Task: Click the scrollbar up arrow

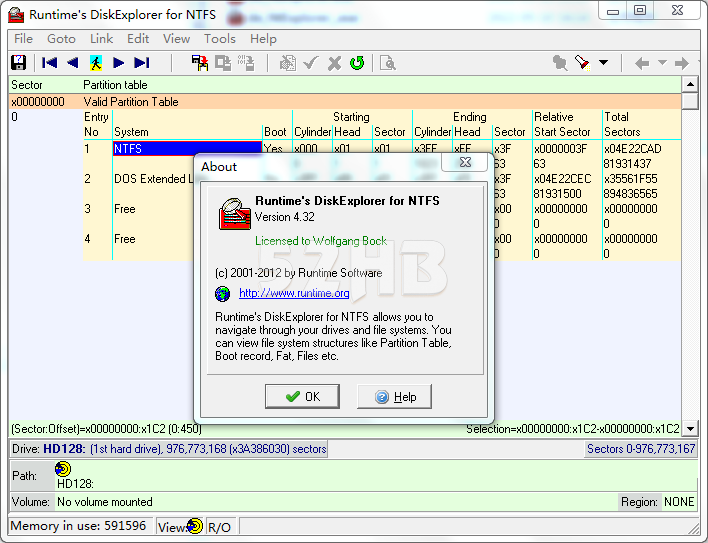Action: pyautogui.click(x=690, y=84)
